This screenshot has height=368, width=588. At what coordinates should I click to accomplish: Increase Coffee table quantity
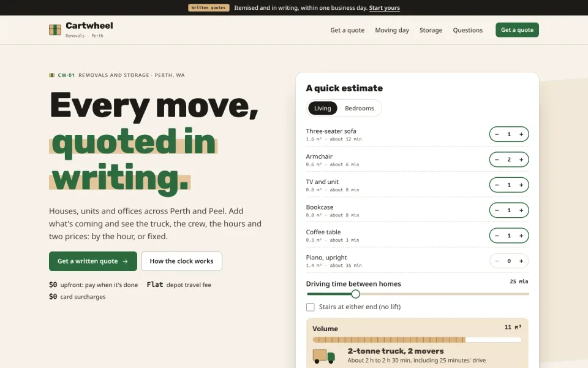coord(521,236)
